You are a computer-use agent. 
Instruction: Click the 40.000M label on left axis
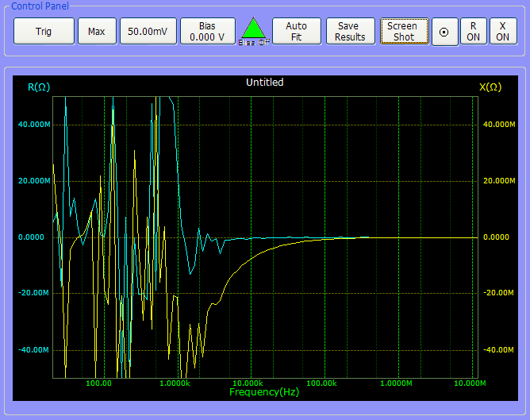34,125
